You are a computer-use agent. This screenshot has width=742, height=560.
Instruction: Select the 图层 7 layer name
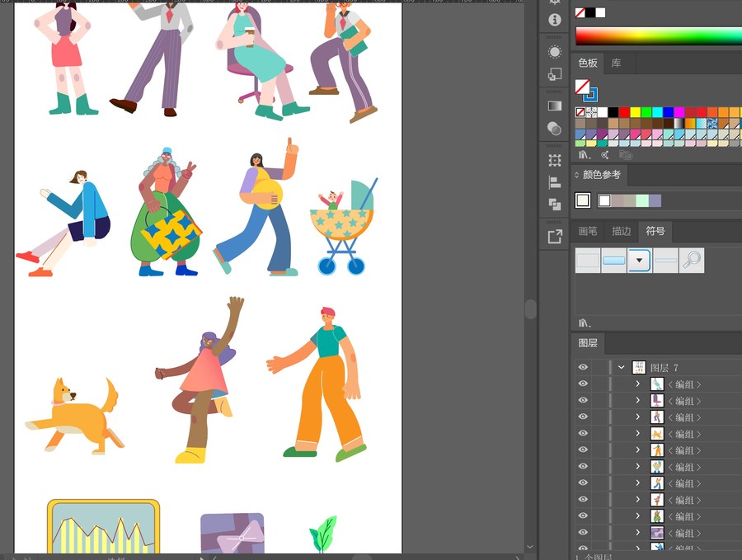coord(665,368)
